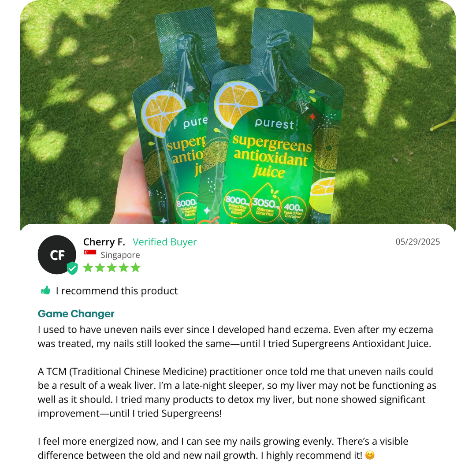The height and width of the screenshot is (476, 476).
Task: Click the green thumbs-up recommend icon
Action: pos(45,290)
